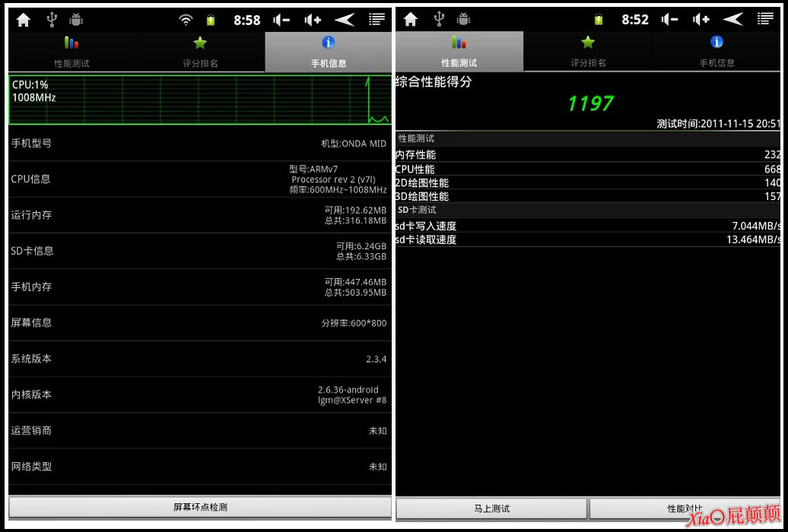The width and height of the screenshot is (788, 532).
Task: Select the 手机信息 tab on the right screen
Action: pos(717,52)
